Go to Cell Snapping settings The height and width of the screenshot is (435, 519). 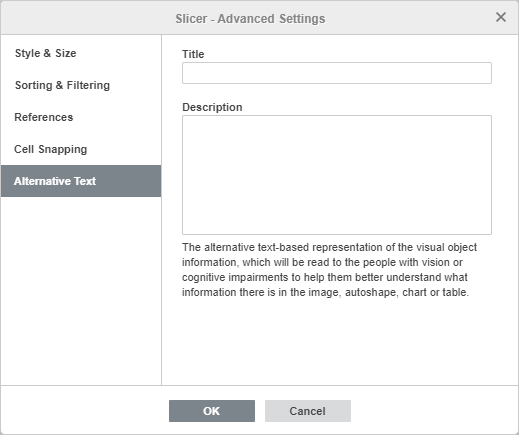(x=81, y=149)
